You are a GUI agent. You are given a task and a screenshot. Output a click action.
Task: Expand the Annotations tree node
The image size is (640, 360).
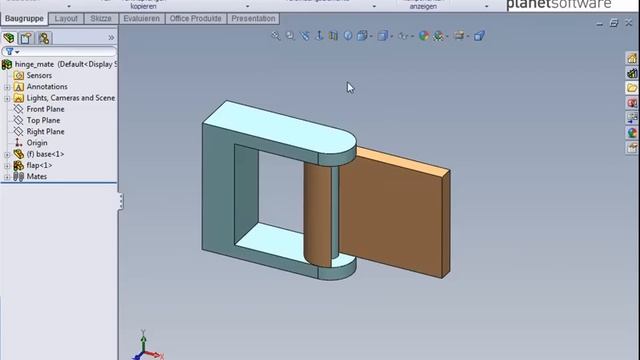7,87
